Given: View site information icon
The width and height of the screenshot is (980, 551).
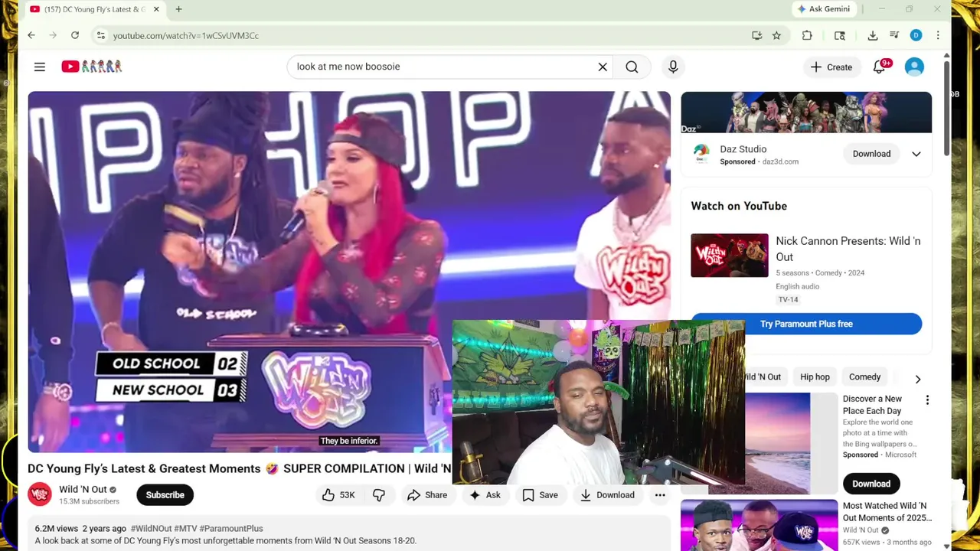Looking at the screenshot, I should [100, 35].
